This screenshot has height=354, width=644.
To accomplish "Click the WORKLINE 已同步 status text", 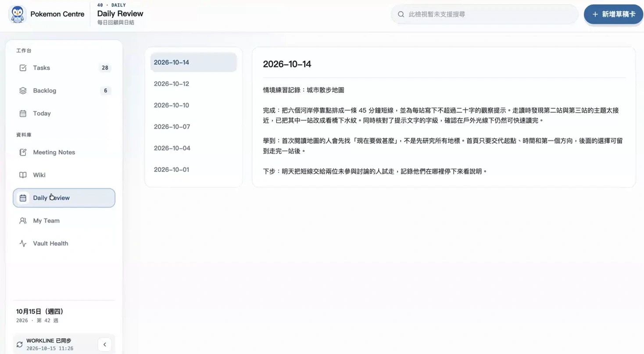I will pos(49,341).
